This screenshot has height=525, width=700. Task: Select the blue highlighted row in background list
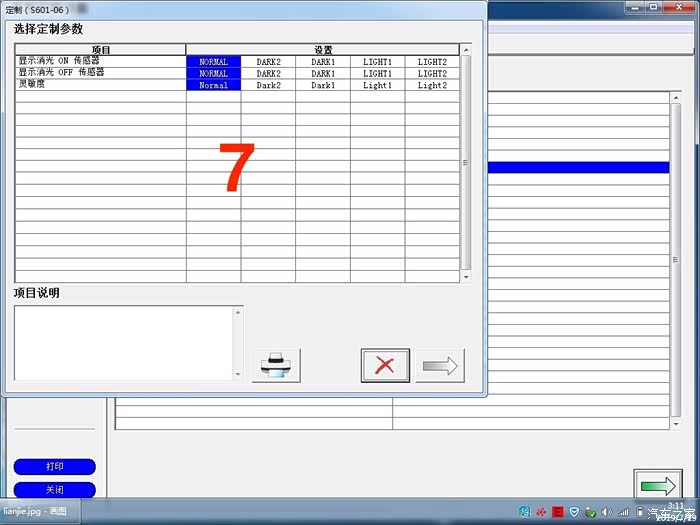click(x=579, y=167)
